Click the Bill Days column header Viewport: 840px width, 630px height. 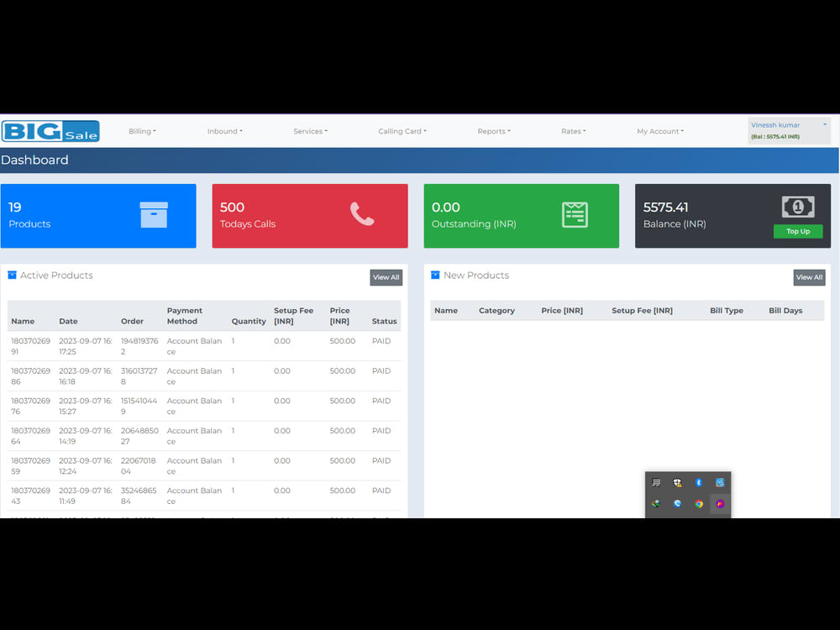tap(785, 311)
